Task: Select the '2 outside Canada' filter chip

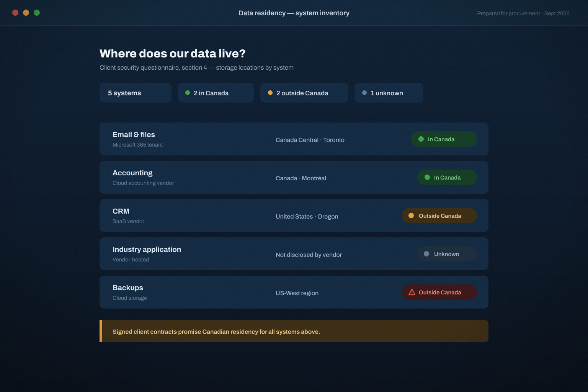Action: pos(304,93)
